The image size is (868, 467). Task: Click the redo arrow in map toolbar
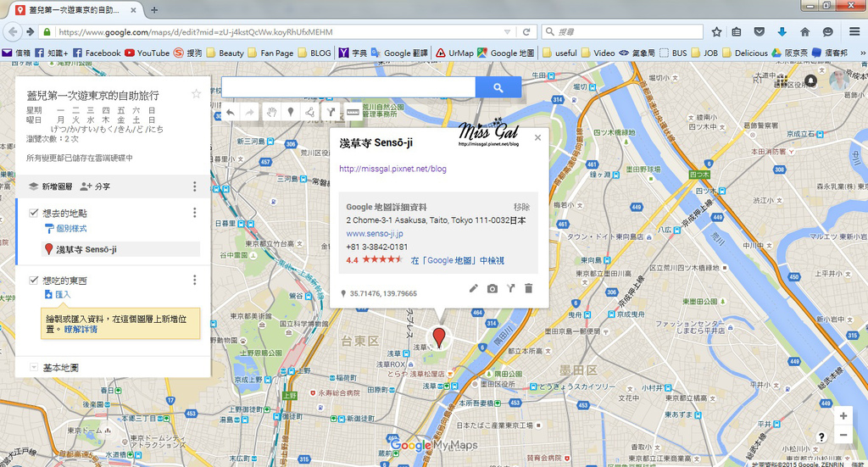tap(250, 113)
